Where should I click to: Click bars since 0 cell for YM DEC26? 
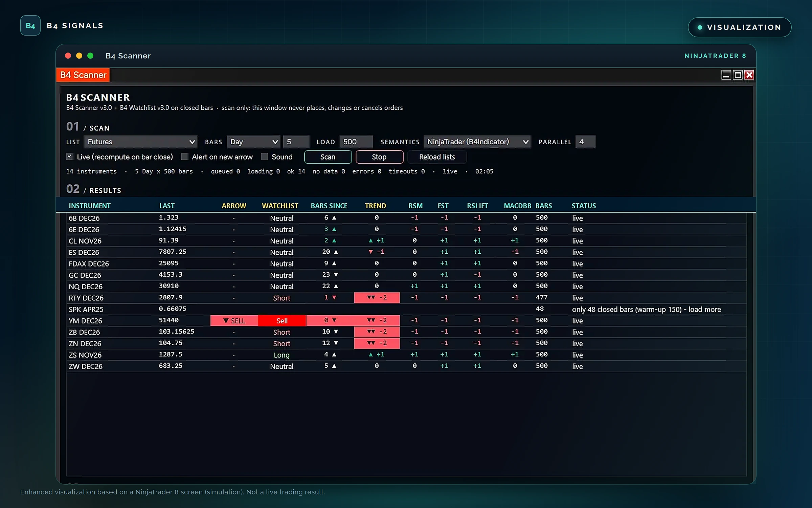coord(330,320)
